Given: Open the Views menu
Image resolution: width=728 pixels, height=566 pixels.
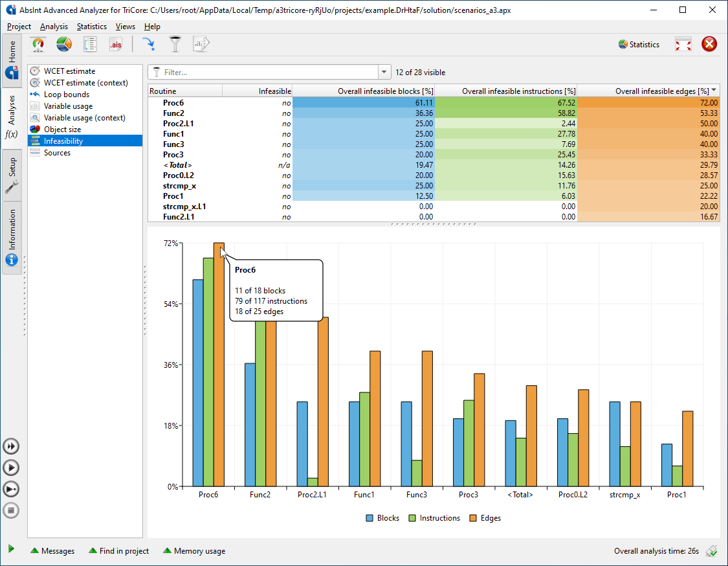Looking at the screenshot, I should pos(126,27).
